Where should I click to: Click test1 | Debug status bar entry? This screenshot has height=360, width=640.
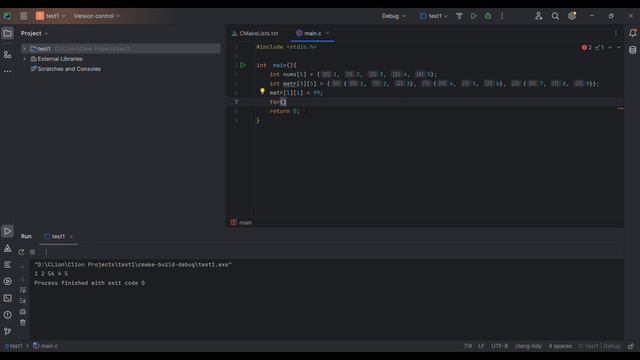click(x=599, y=346)
